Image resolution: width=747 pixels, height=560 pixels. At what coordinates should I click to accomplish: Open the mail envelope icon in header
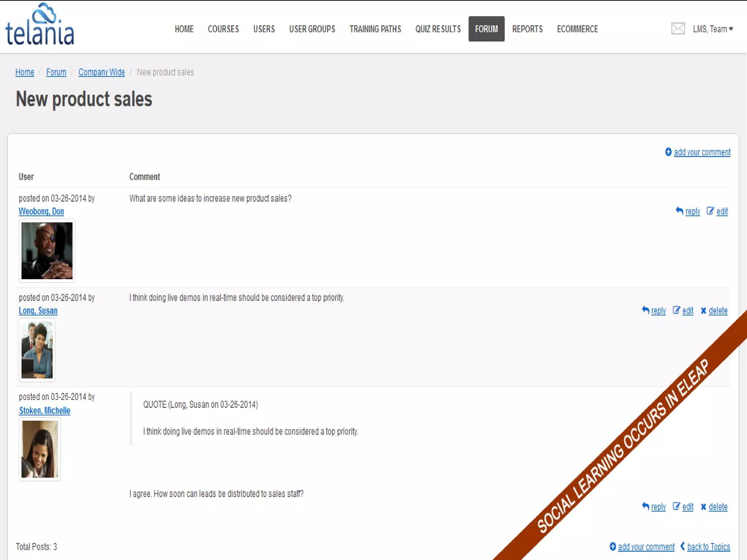click(678, 28)
